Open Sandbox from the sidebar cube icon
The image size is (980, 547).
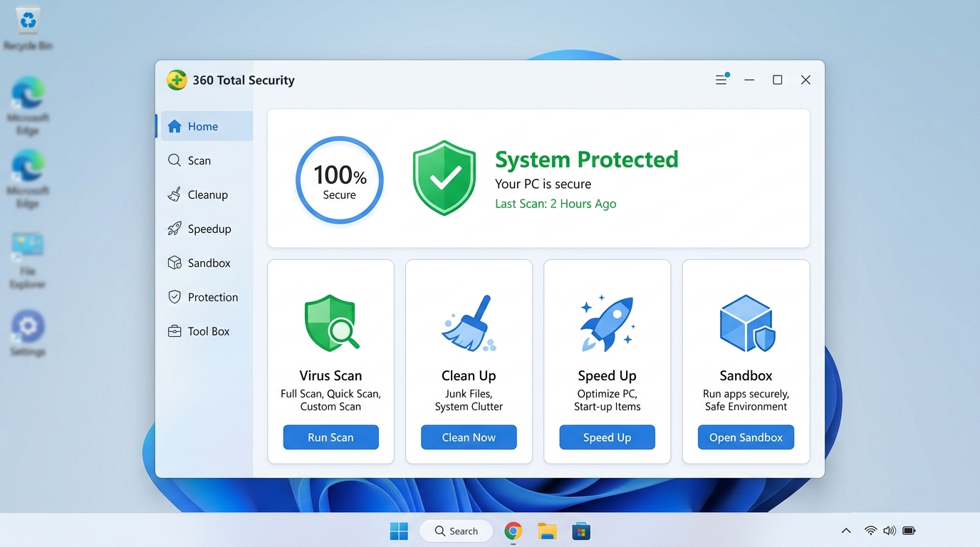click(174, 263)
